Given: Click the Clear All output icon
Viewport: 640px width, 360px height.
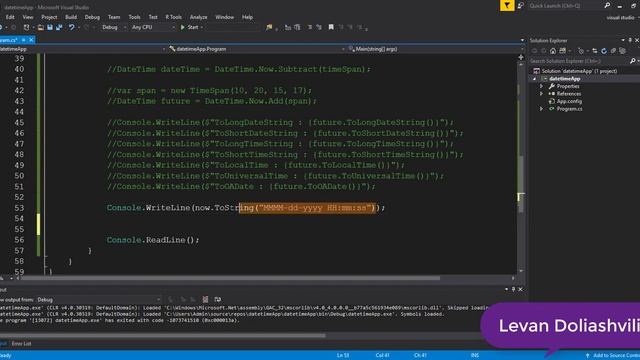Looking at the screenshot, I should point(205,300).
